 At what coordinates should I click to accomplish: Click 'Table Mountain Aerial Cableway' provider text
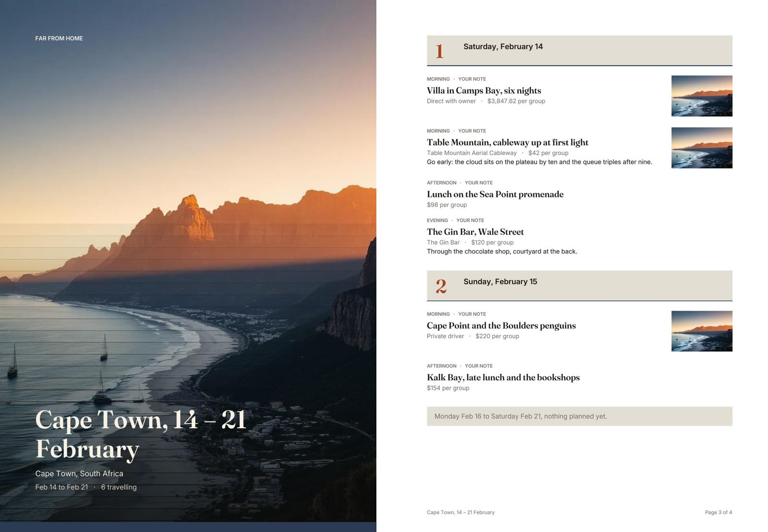coord(472,153)
